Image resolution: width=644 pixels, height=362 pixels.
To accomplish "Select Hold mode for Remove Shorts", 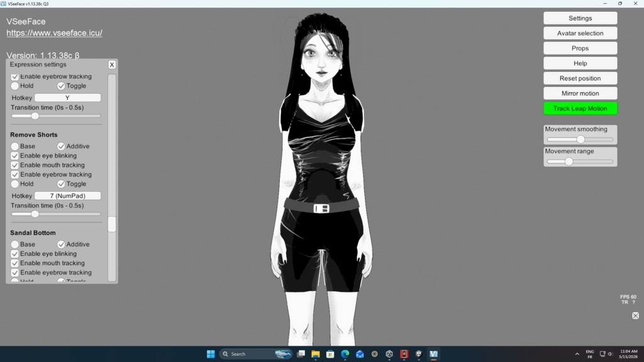I will [x=15, y=184].
